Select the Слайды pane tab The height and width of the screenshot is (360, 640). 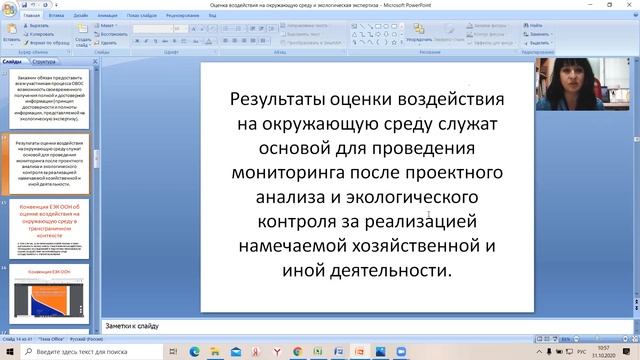coord(12,62)
